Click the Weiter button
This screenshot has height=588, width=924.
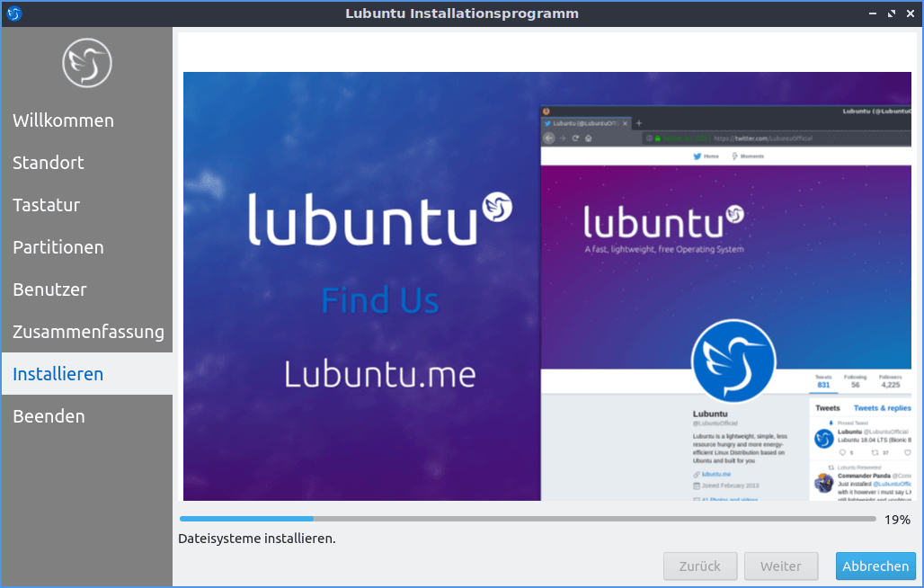781,566
